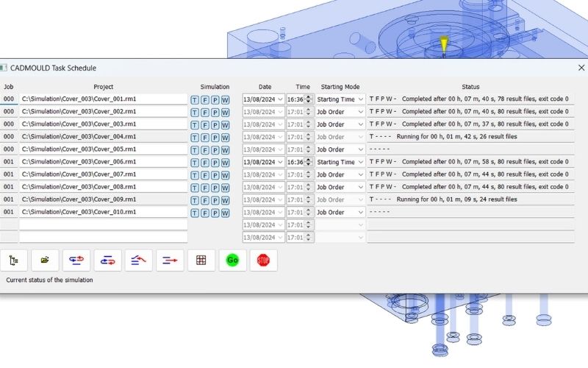Toggle W simulation for Cover_009.rm1

pos(225,200)
